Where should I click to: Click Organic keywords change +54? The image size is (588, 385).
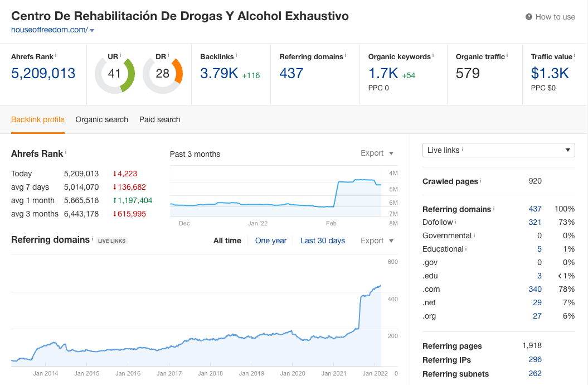(409, 75)
